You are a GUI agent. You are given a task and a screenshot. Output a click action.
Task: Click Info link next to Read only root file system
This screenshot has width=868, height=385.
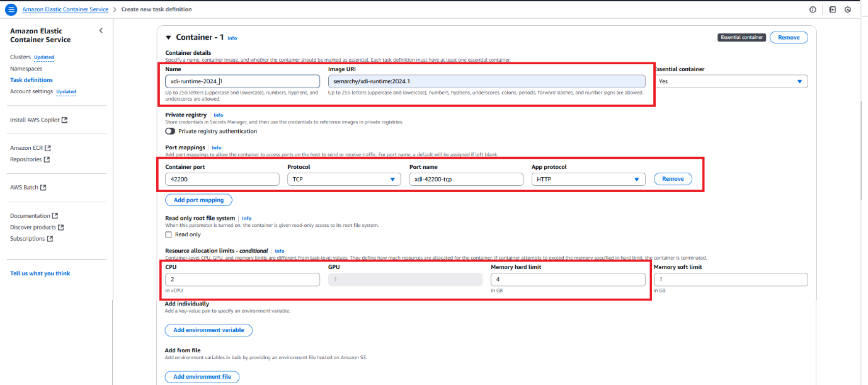pyautogui.click(x=247, y=219)
